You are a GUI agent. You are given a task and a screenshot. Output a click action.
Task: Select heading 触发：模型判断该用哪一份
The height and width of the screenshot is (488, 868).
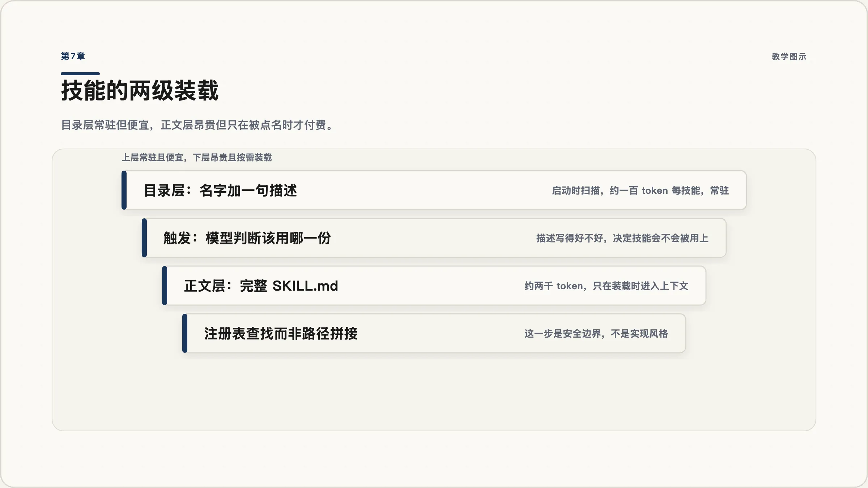click(247, 238)
